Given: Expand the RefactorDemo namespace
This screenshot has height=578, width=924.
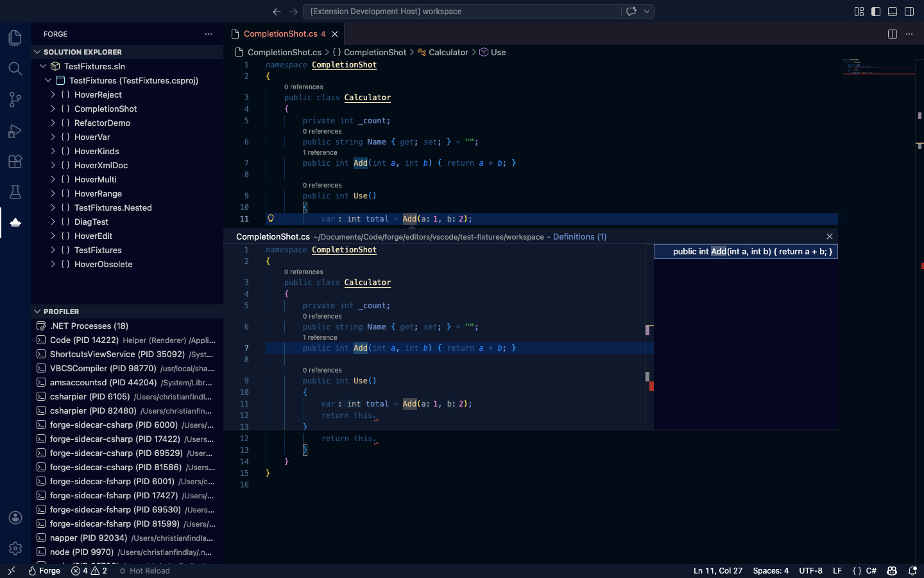Looking at the screenshot, I should pyautogui.click(x=53, y=123).
